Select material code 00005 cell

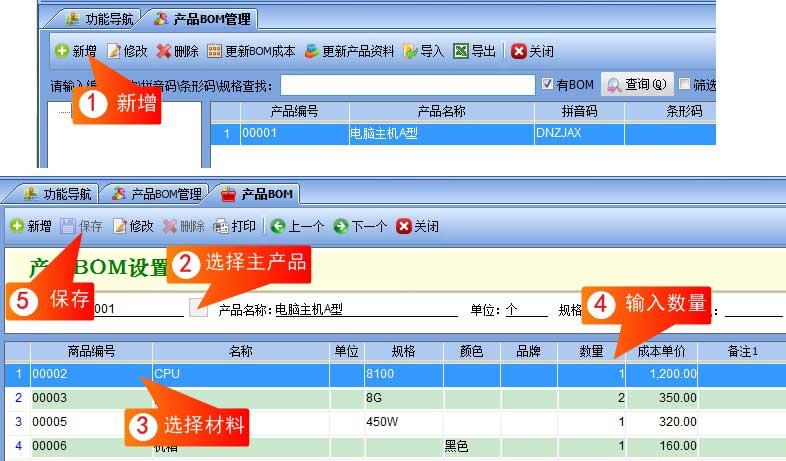pos(91,422)
